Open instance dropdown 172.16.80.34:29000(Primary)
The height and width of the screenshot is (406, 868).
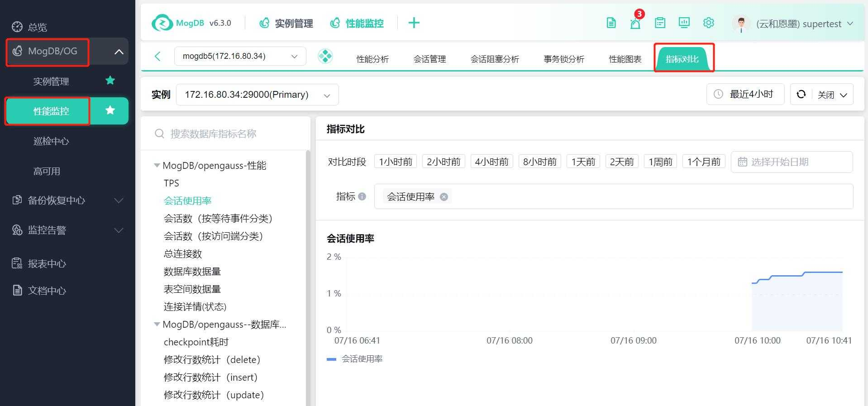[257, 95]
